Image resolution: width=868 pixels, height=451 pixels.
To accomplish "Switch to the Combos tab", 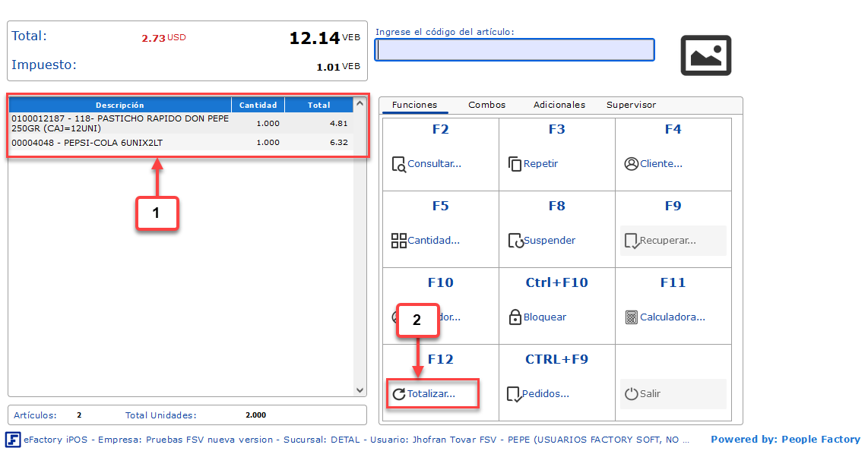I will (x=486, y=105).
